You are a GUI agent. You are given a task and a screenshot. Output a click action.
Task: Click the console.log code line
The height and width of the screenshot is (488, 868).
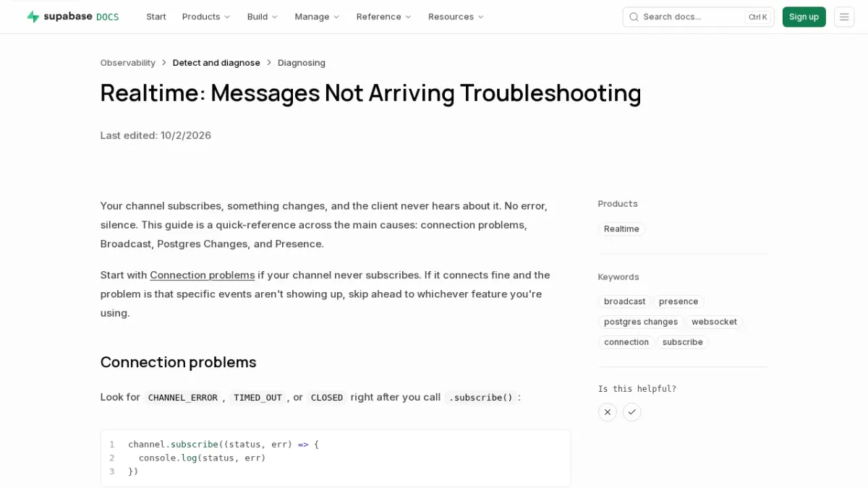pyautogui.click(x=203, y=458)
